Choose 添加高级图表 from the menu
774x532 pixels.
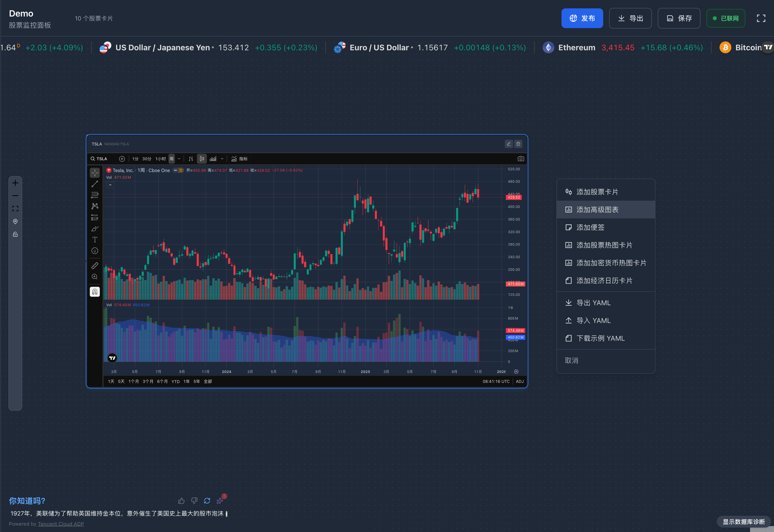click(597, 210)
